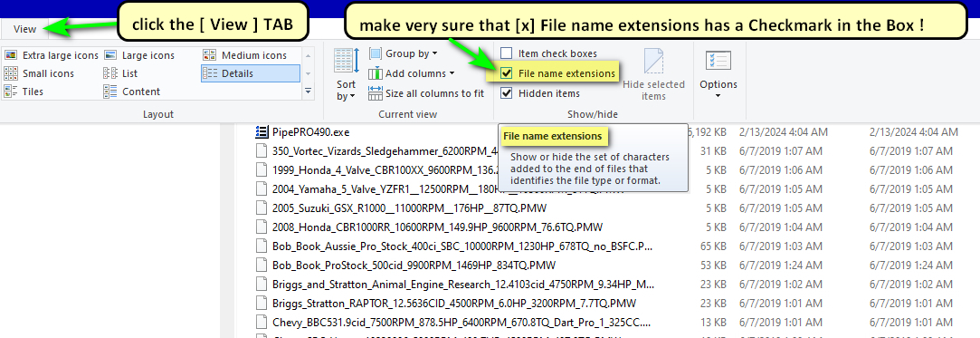Choose Content layout view
The image size is (980, 338).
coord(132,92)
